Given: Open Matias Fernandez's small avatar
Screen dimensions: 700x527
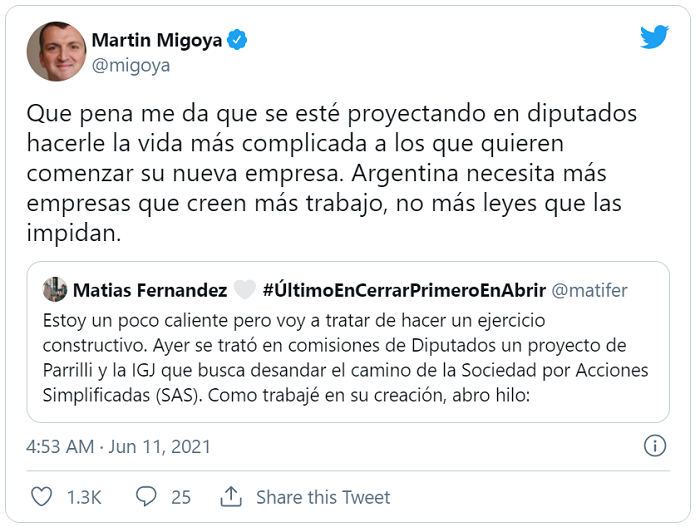Looking at the screenshot, I should pos(55,289).
